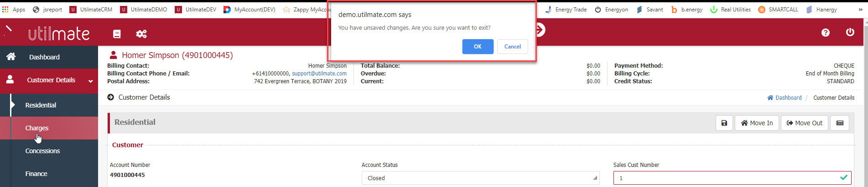
Task: Click the Sales Cust Number input field
Action: tap(732, 178)
